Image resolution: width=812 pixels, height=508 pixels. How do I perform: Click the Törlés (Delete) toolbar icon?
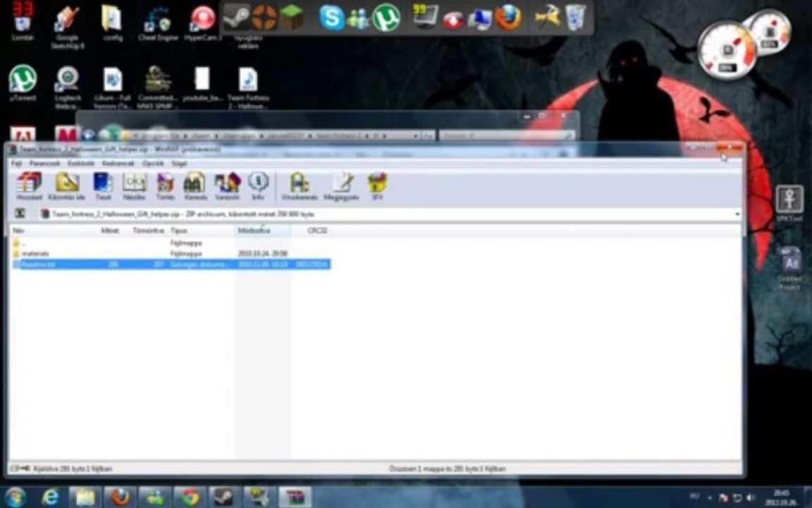coord(165,186)
